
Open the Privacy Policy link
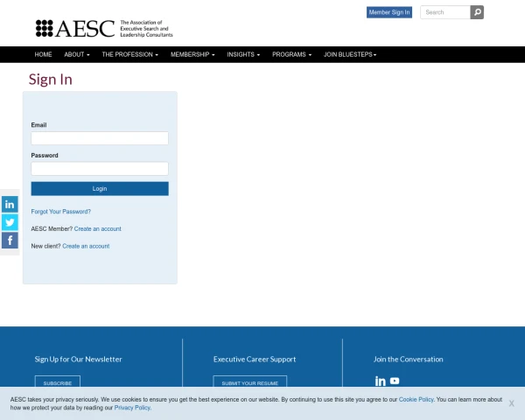click(x=132, y=408)
